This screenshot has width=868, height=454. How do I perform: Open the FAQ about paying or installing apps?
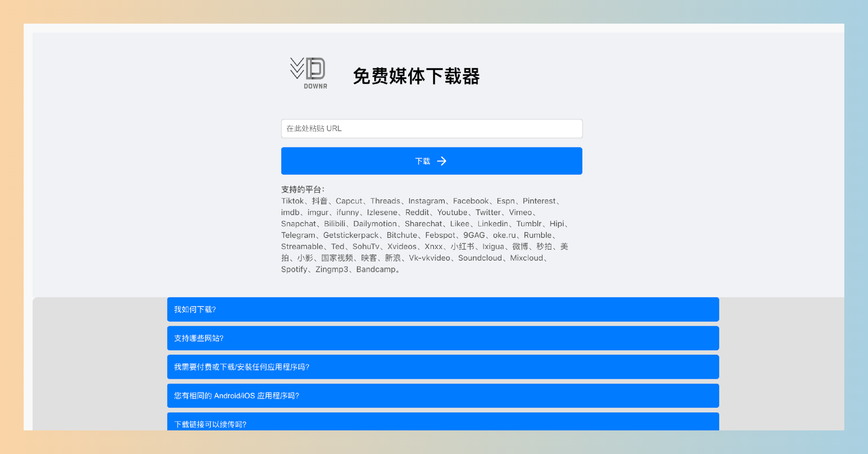pos(443,367)
